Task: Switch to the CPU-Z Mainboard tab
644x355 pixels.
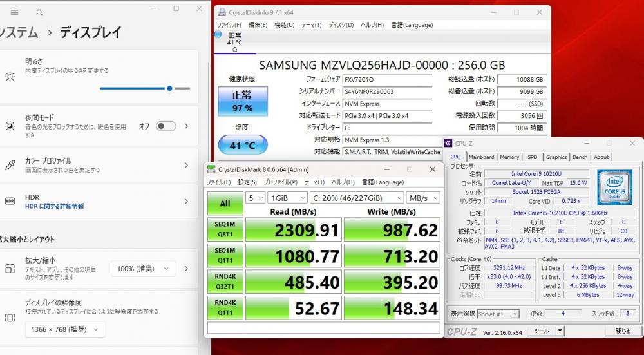Action: (481, 157)
